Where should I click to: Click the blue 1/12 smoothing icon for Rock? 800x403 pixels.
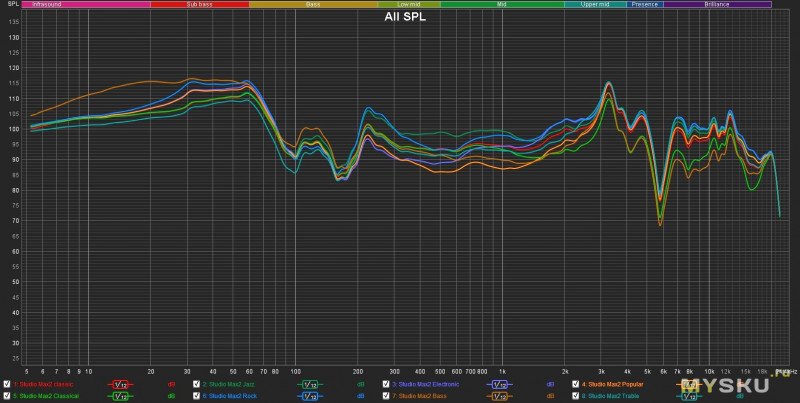310,396
